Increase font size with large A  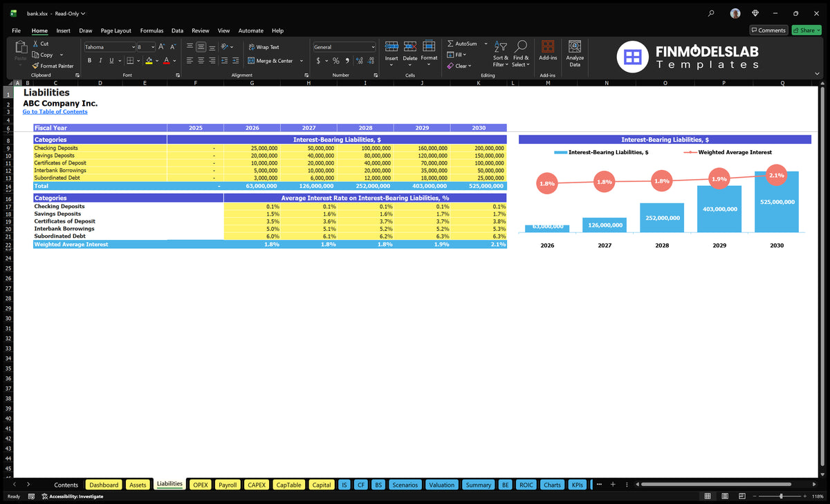(x=162, y=47)
